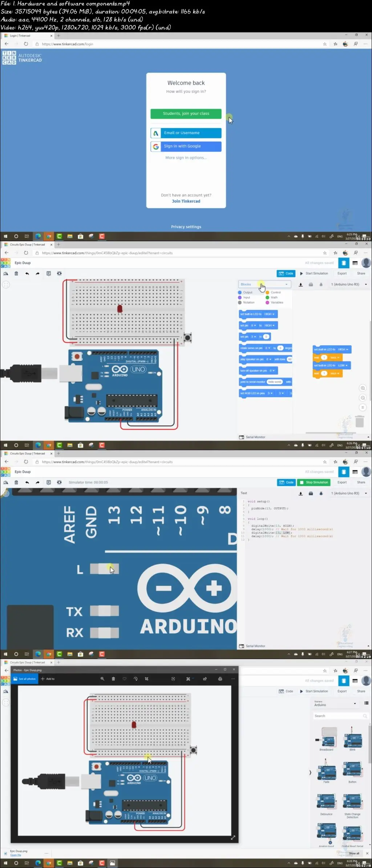Click Students, join your class button
Image resolution: width=372 pixels, height=868 pixels.
pos(186,114)
